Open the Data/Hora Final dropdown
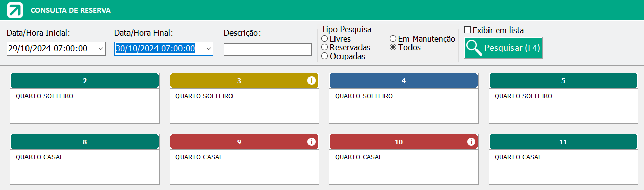The width and height of the screenshot is (644, 190). click(x=208, y=49)
